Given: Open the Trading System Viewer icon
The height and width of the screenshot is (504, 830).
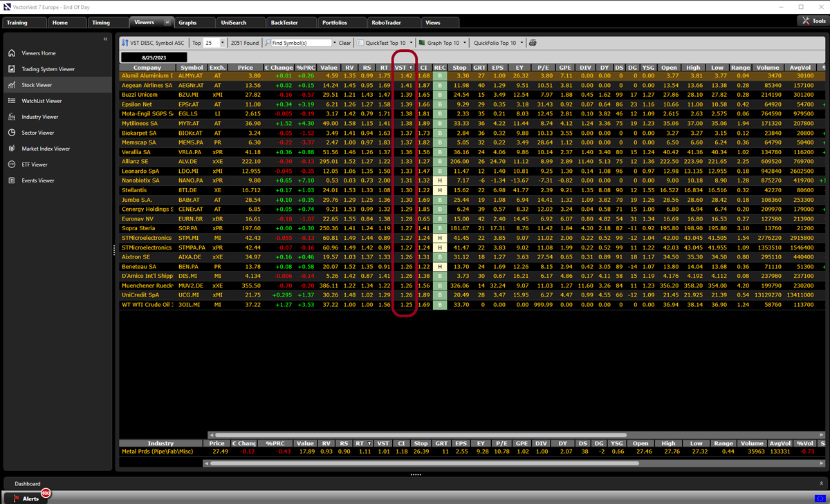Looking at the screenshot, I should (12, 69).
